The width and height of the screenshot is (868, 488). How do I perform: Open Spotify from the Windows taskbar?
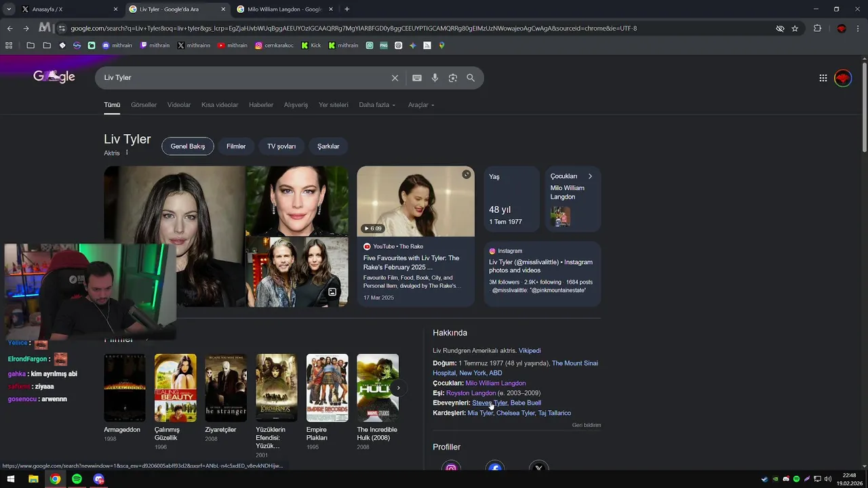[x=77, y=479]
